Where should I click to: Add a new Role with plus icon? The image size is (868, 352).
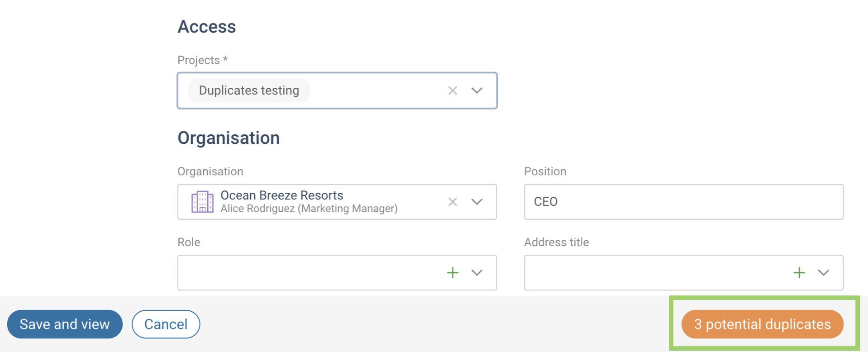452,272
